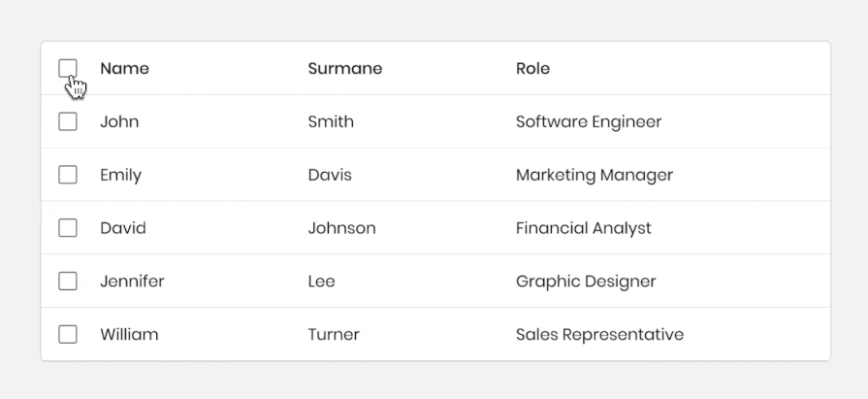
Task: Click the Name column header
Action: click(x=124, y=68)
